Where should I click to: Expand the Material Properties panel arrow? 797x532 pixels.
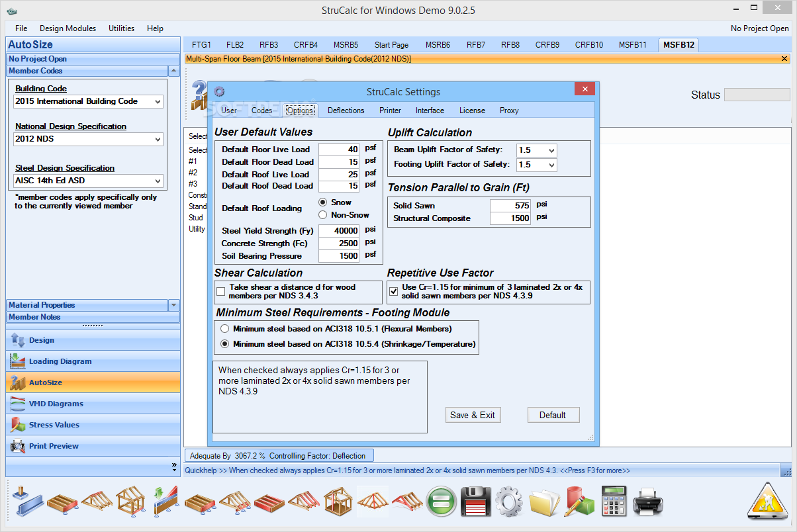173,305
